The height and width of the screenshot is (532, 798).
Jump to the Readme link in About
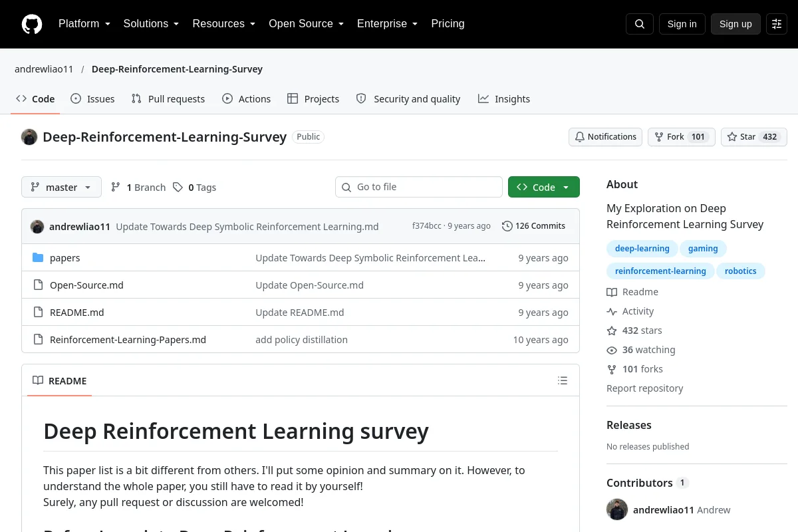(632, 292)
